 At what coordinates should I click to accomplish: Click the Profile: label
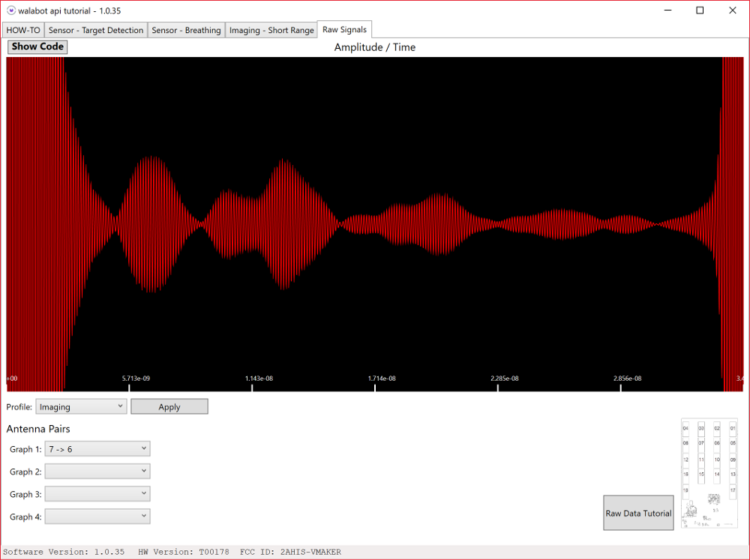(x=19, y=407)
